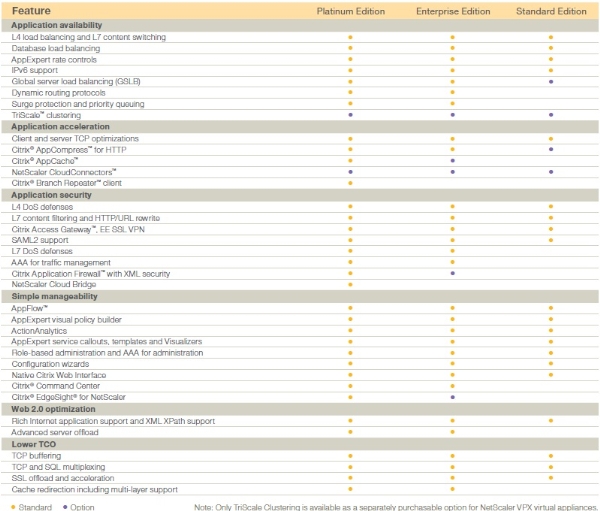Click the 'Application security' section heading
This screenshot has height=511, width=600.
52,195
